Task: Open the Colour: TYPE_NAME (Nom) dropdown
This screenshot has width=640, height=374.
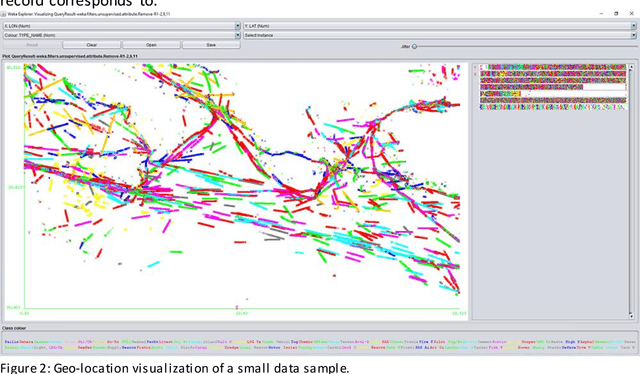Action: point(122,35)
